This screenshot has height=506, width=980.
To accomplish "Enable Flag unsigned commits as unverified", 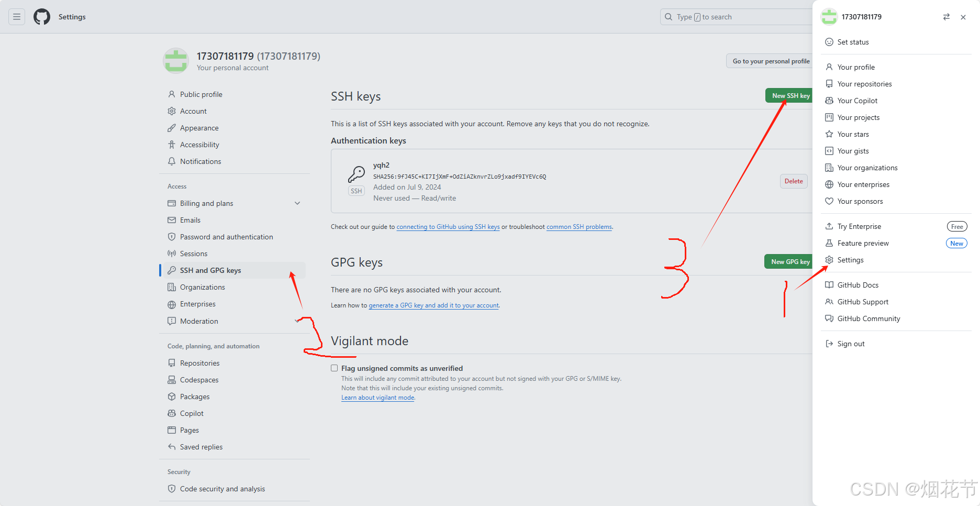I will [335, 368].
